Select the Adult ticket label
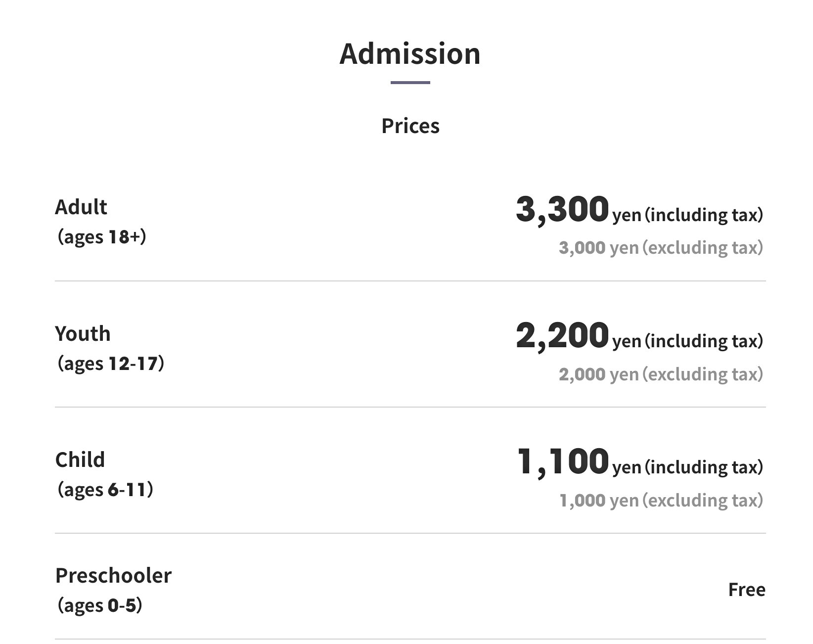 81,207
